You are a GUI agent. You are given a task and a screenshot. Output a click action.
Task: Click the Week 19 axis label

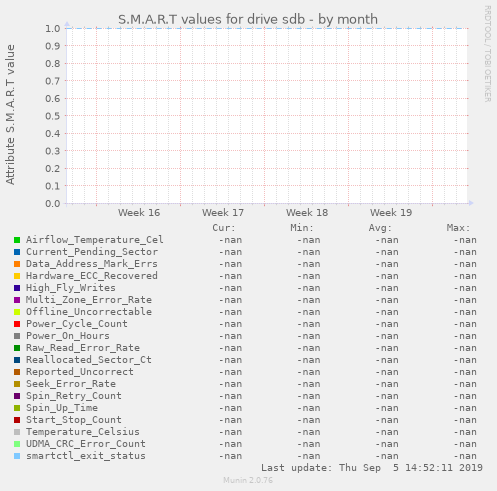click(391, 212)
